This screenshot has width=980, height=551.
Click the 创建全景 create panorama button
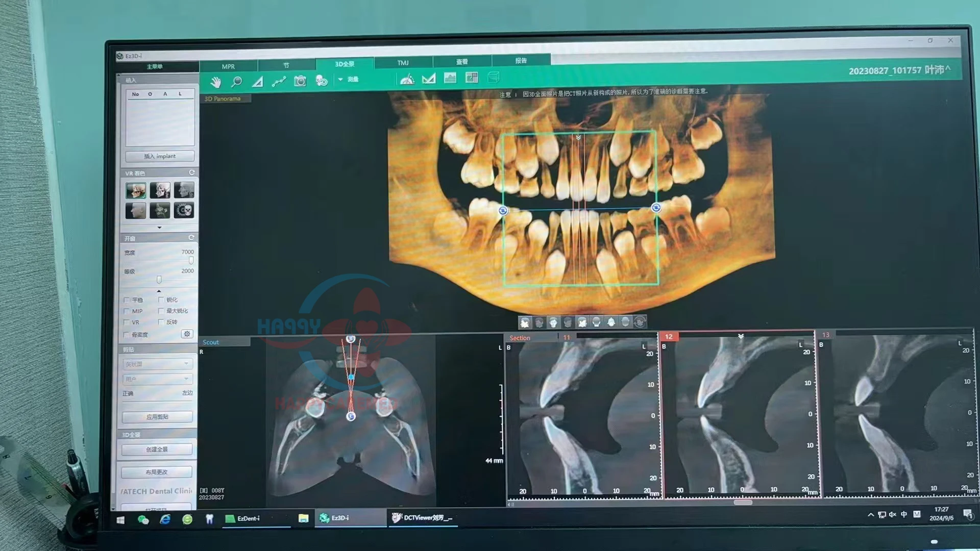(x=157, y=449)
